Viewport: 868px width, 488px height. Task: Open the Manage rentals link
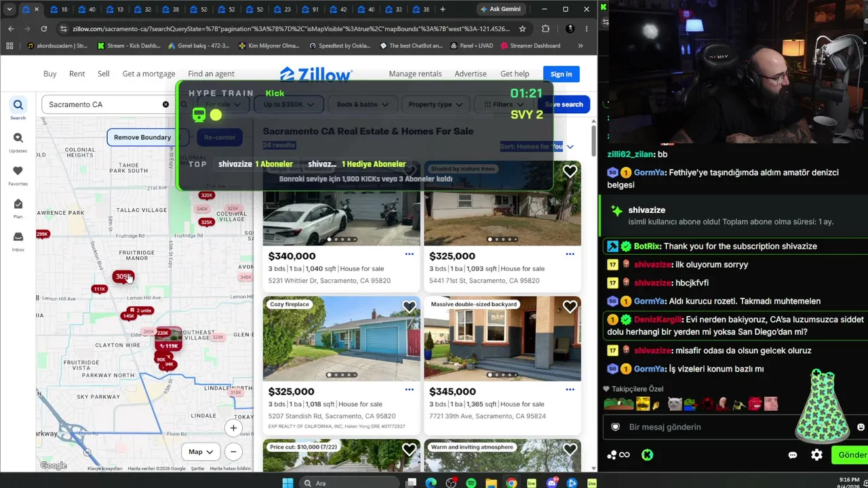415,74
